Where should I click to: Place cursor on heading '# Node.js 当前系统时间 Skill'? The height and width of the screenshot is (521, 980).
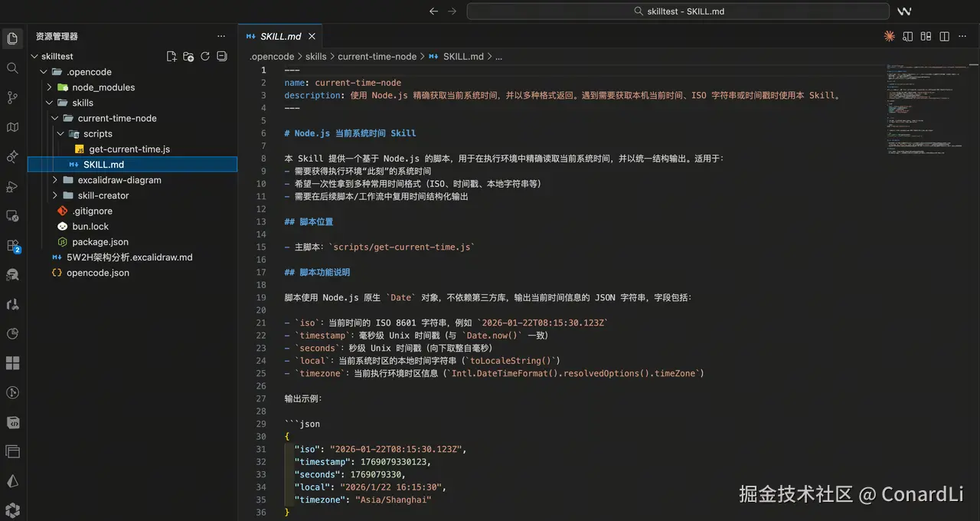(350, 133)
